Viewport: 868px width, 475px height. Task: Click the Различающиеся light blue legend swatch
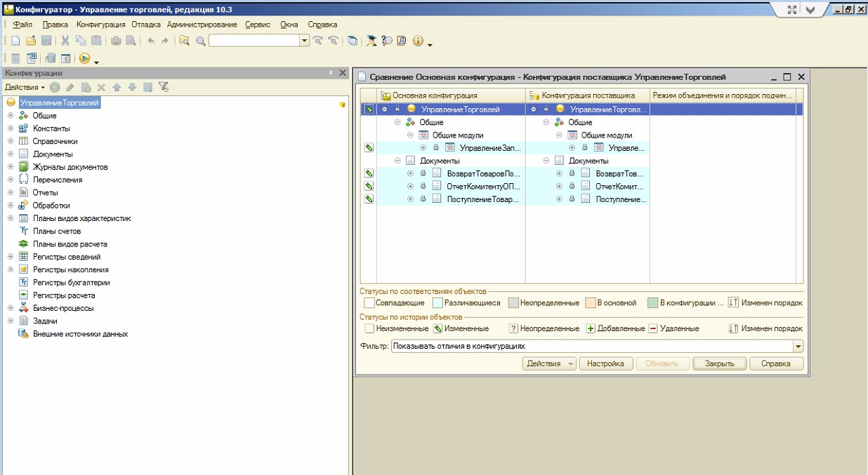[438, 303]
